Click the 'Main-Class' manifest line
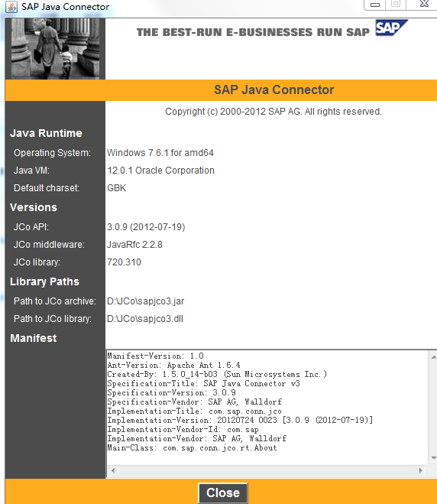The image size is (437, 504). tap(192, 447)
